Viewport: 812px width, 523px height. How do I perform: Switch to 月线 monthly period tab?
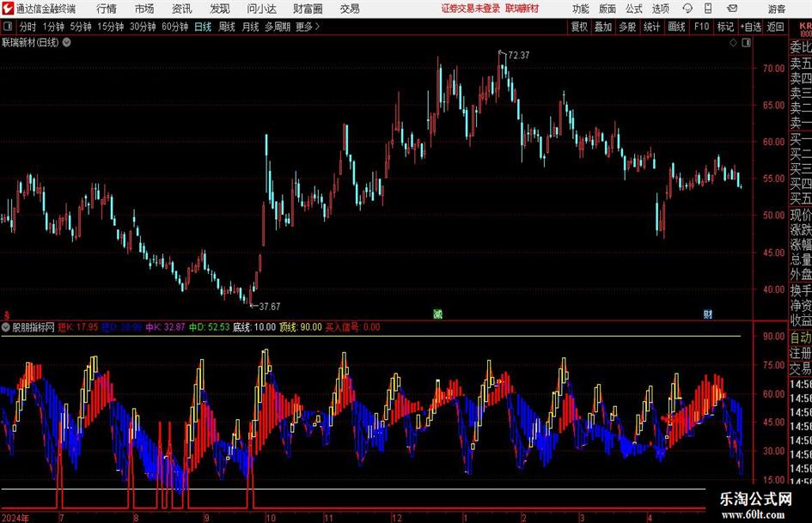point(250,27)
